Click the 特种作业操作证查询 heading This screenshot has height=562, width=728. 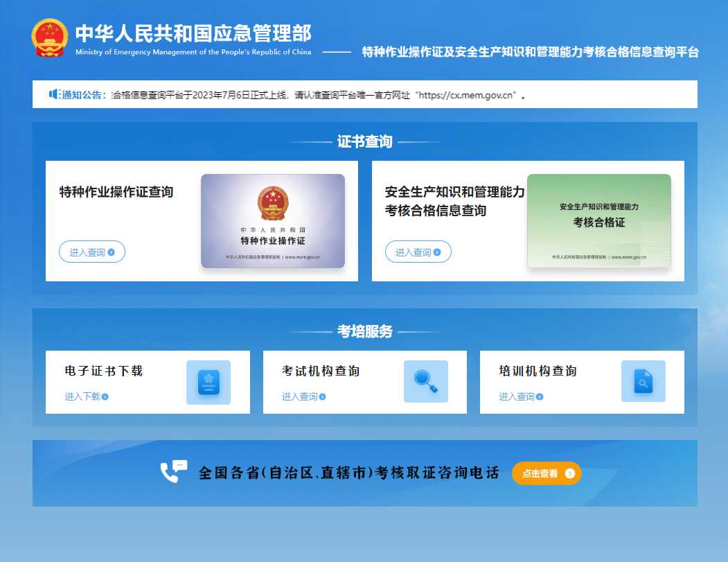[x=116, y=192]
